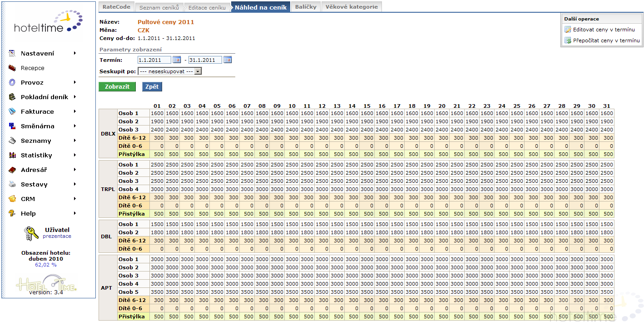Expand the Směnárna submenu arrow

point(74,126)
